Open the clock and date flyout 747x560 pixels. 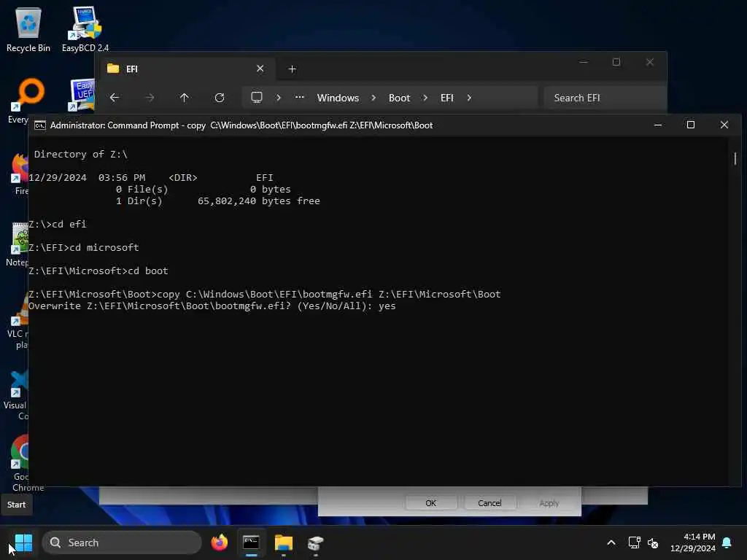[x=693, y=542]
